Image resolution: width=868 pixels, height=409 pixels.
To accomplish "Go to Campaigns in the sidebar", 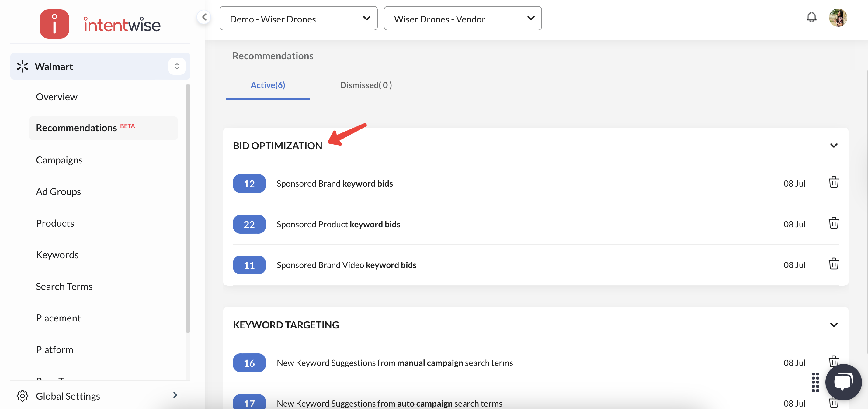I will (59, 160).
